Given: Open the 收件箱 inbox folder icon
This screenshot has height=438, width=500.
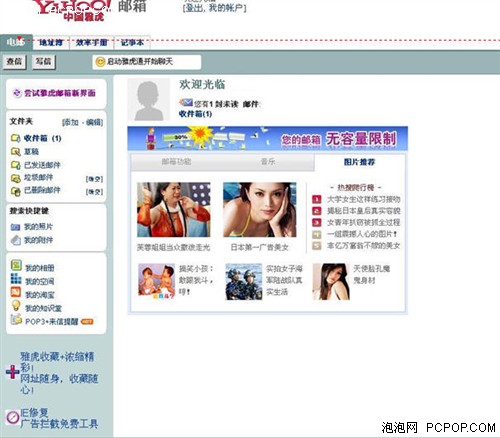Looking at the screenshot, I should (x=16, y=138).
